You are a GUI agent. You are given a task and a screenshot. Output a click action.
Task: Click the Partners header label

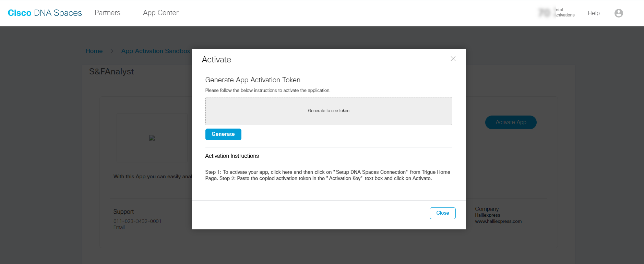107,13
